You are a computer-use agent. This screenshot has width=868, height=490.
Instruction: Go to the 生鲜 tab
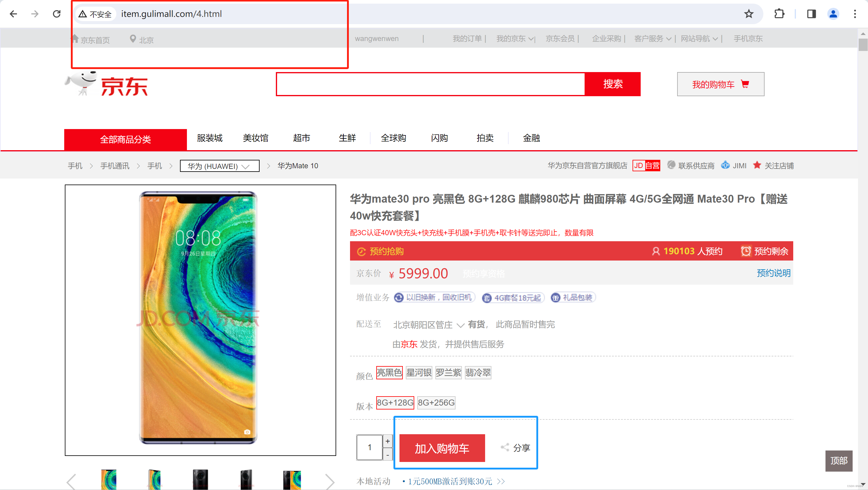tap(347, 138)
